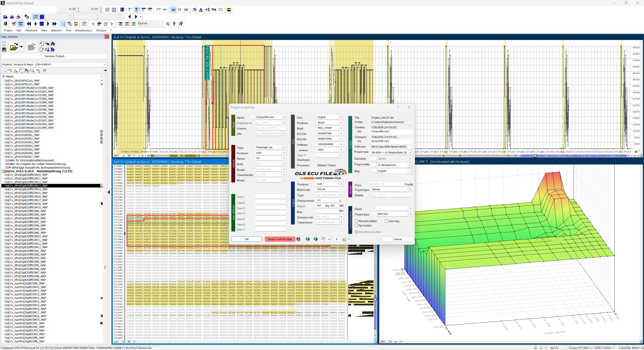
Task: Toggle decimal 255 number format
Action: [173, 10]
